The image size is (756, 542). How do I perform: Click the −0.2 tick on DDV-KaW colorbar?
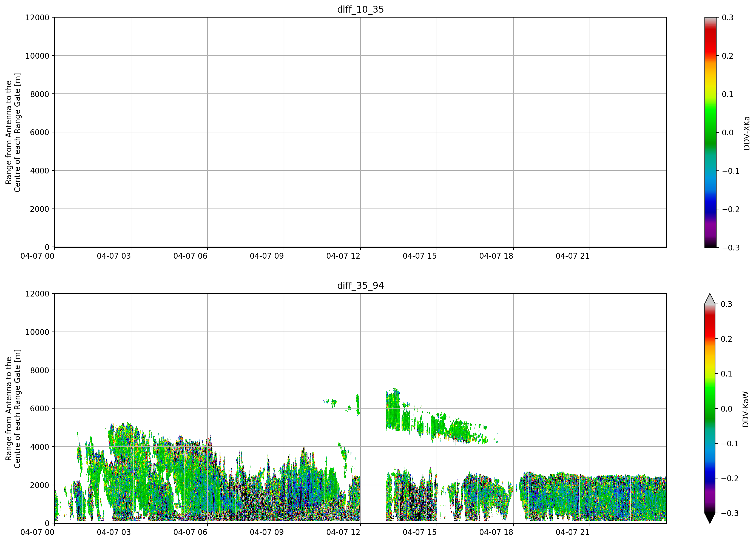(x=730, y=478)
